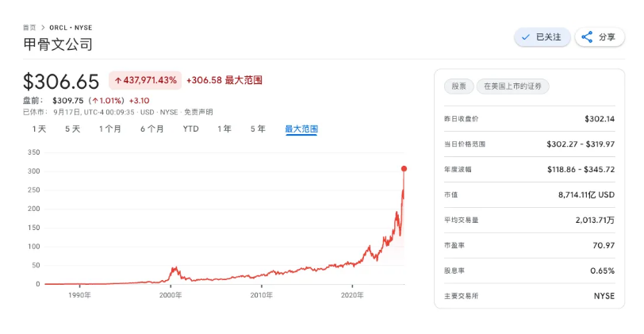Open the 免责声明 disclaimer link
The image size is (644, 334).
click(198, 112)
